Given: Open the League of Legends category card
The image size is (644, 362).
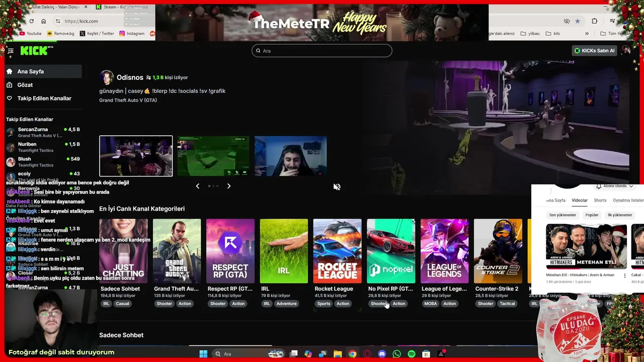Looking at the screenshot, I should (x=444, y=251).
